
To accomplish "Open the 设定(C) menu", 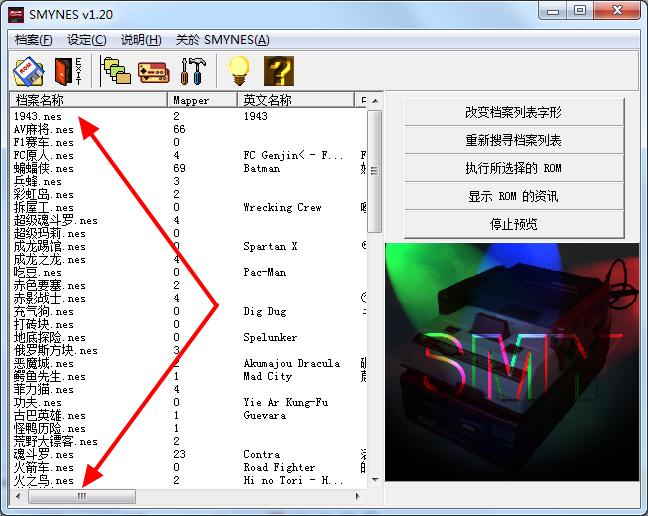I will click(87, 40).
